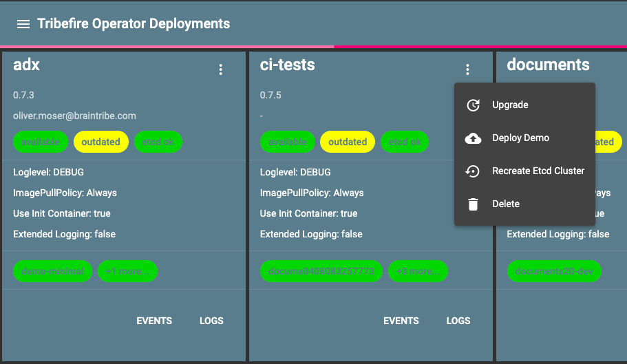This screenshot has height=364, width=627.
Task: Click the demo-minimal chip on adx card
Action: 52,271
